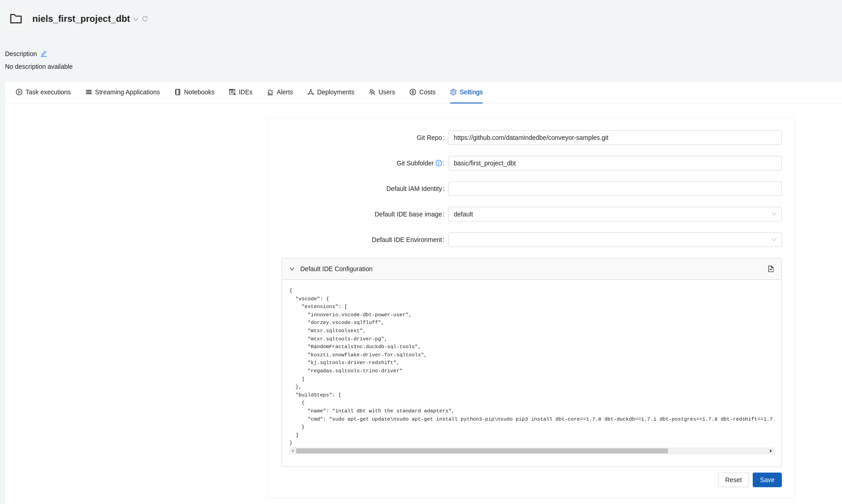Collapse the Default IDE Configuration section
This screenshot has width=842, height=504.
[292, 269]
